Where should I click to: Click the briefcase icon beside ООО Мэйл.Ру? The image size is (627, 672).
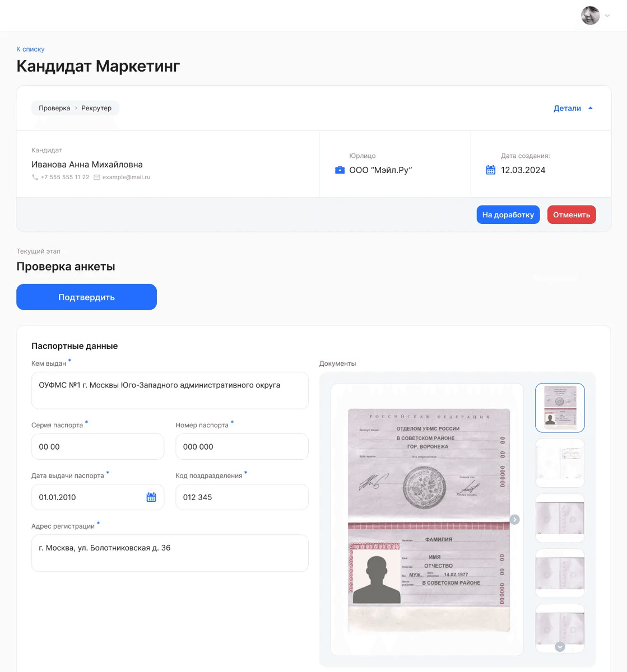[340, 170]
